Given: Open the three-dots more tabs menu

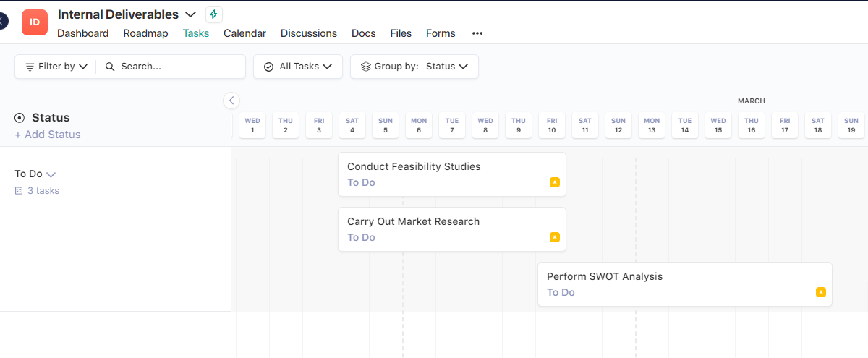Looking at the screenshot, I should pyautogui.click(x=477, y=33).
